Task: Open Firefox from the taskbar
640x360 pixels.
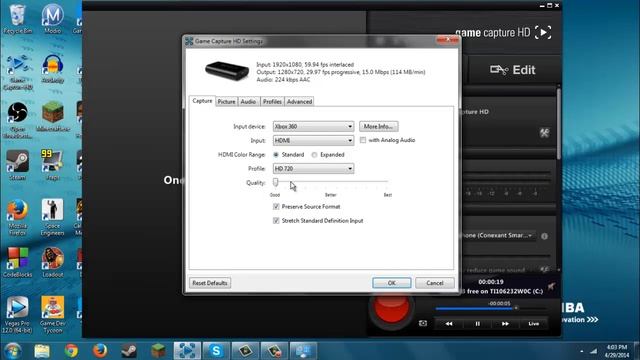Action: (x=100, y=351)
